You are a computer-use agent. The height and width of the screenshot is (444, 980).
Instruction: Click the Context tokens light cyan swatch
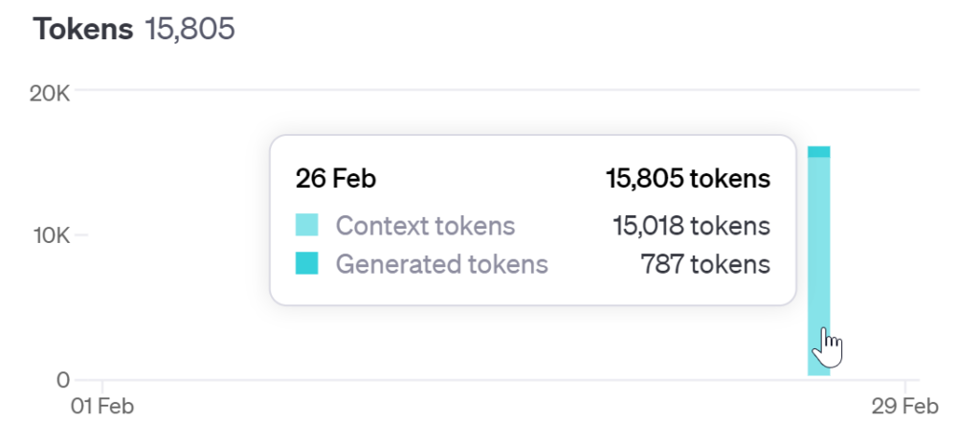point(307,225)
